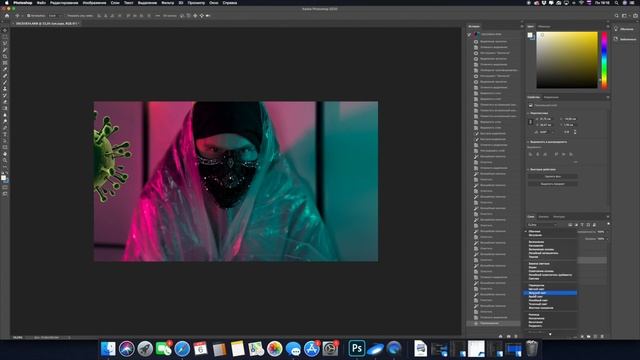Viewport: 640px width, 360px height.
Task: Select the Eraser tool
Action: click(5, 102)
